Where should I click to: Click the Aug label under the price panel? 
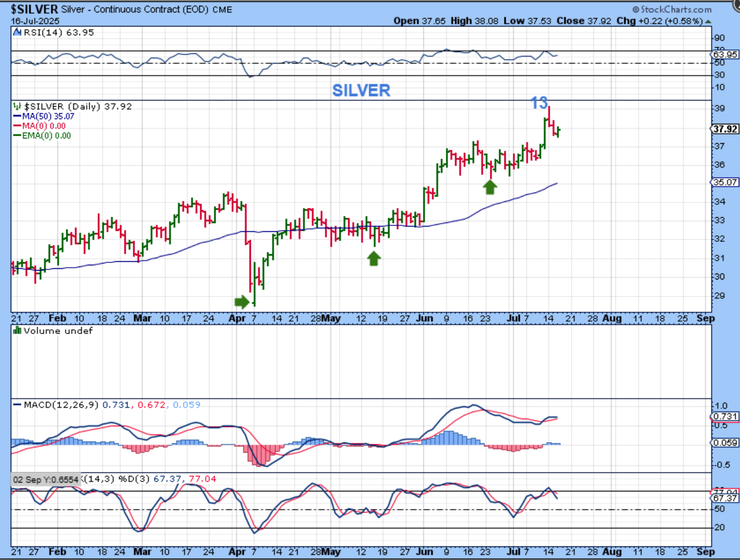[x=612, y=318]
